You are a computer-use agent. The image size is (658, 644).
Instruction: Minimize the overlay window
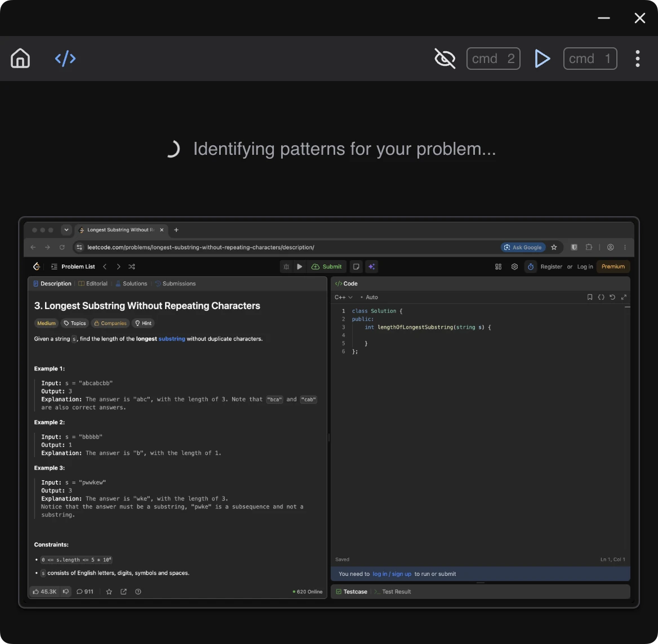(x=603, y=18)
